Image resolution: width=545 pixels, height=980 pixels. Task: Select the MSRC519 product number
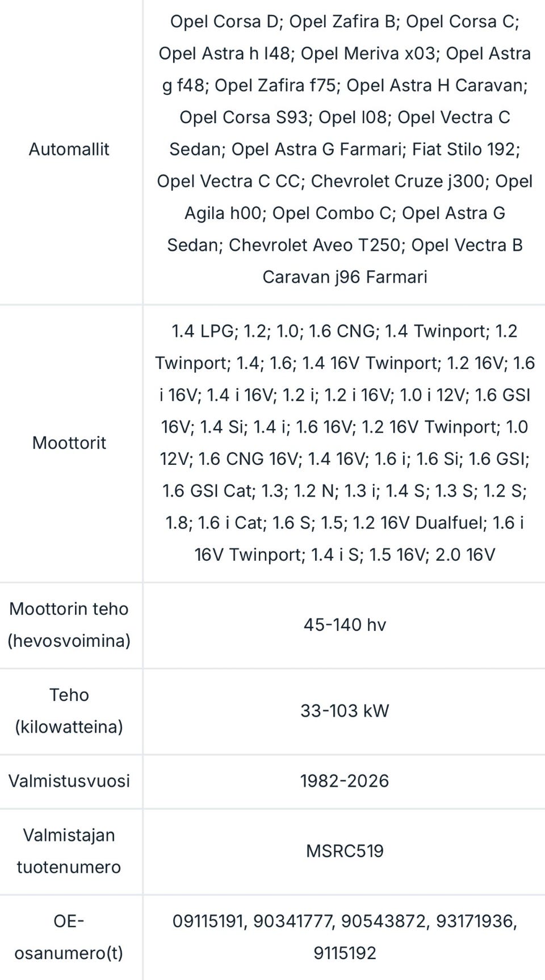(345, 851)
